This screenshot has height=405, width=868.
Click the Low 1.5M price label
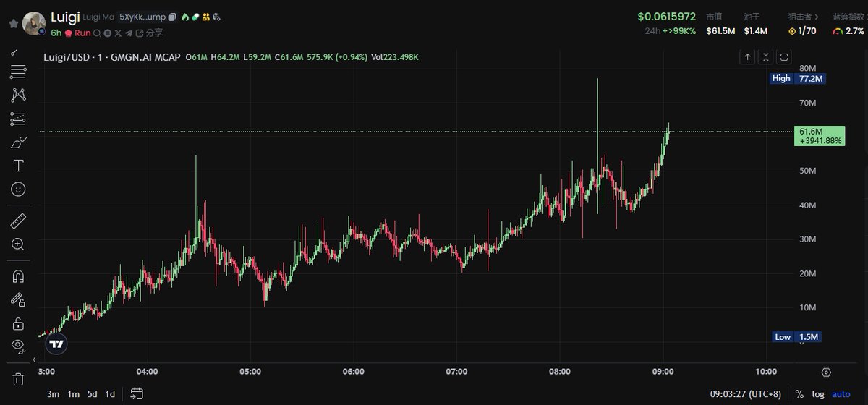point(796,337)
